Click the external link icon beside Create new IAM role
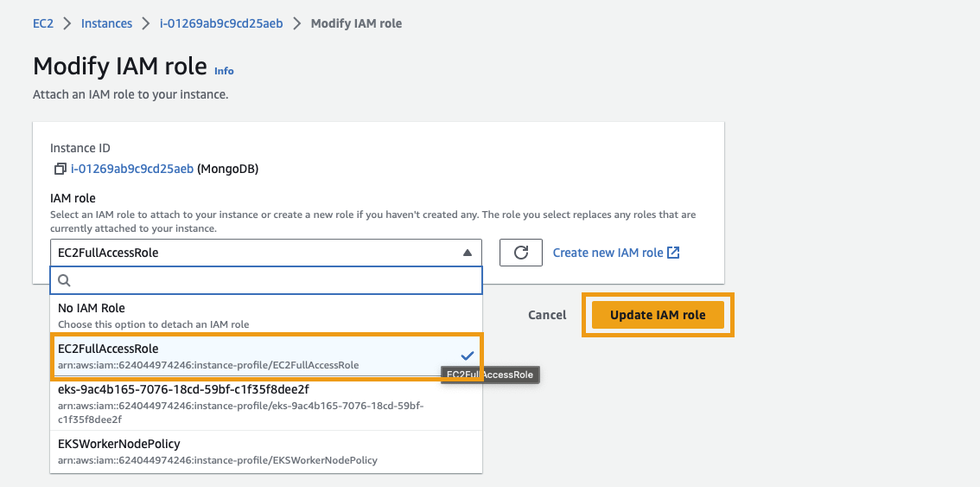 [674, 253]
